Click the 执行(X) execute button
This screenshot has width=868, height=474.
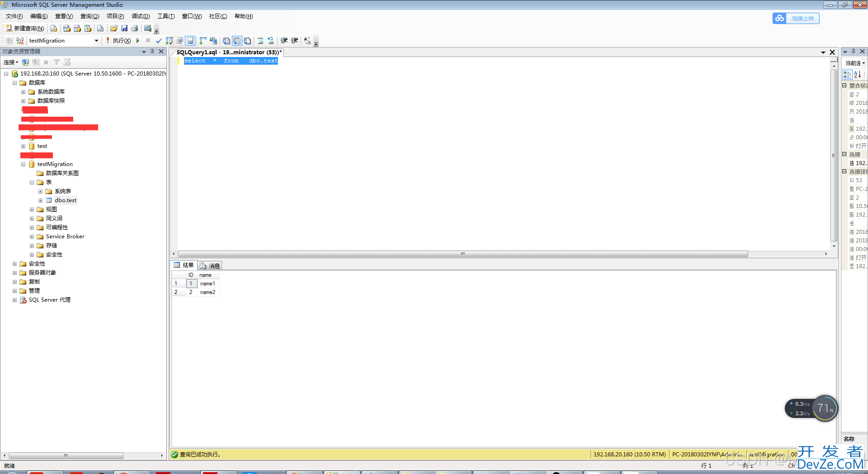click(118, 41)
